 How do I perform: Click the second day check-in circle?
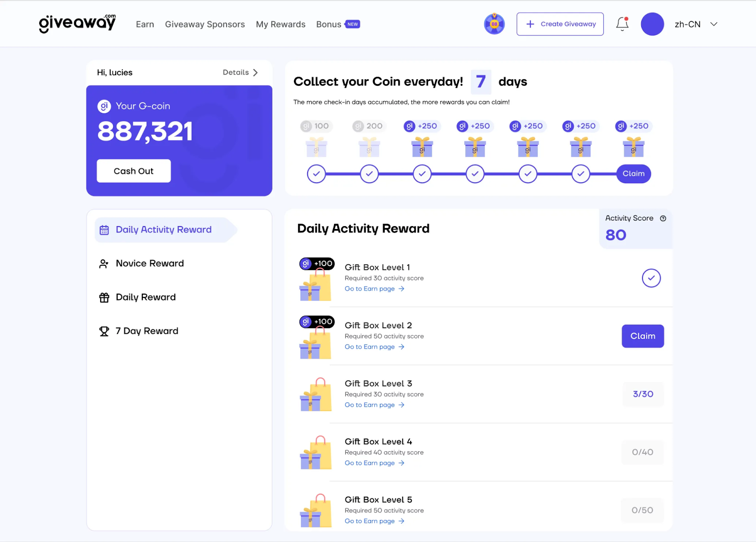pyautogui.click(x=369, y=174)
